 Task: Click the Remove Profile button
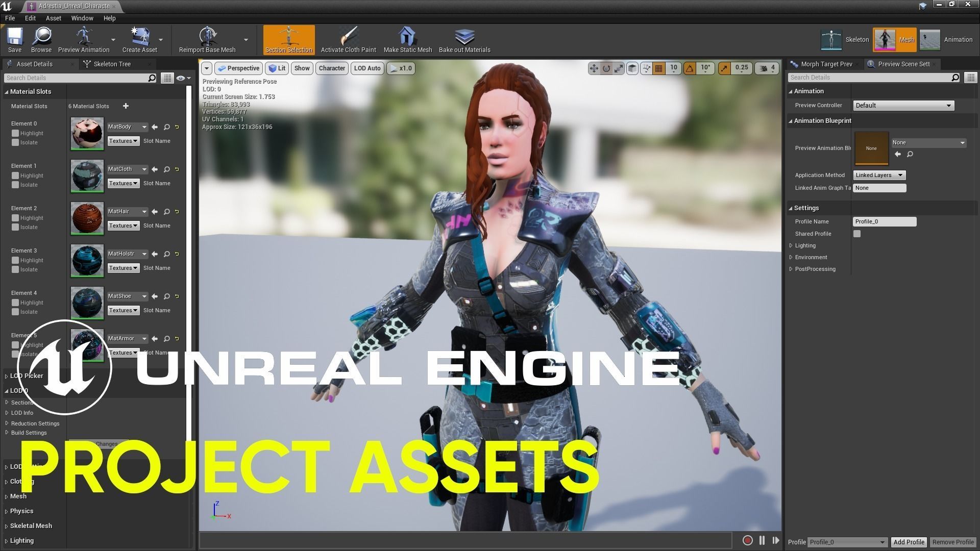tap(953, 542)
